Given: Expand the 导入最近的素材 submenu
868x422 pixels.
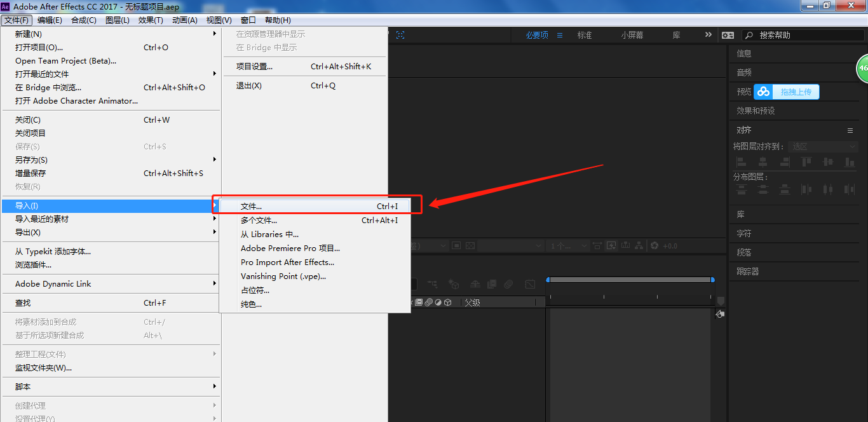Looking at the screenshot, I should pos(111,219).
